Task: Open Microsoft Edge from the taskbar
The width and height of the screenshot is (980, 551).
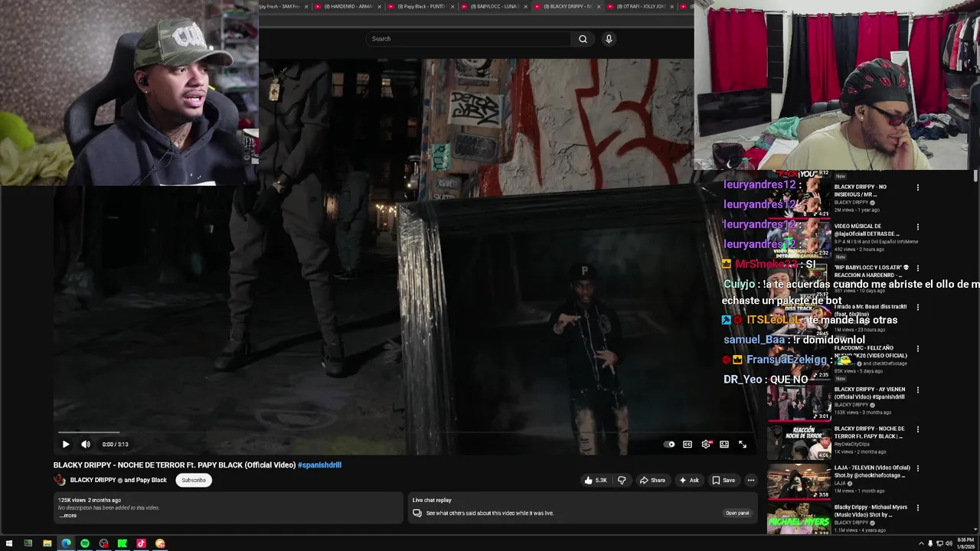Action: (x=66, y=543)
